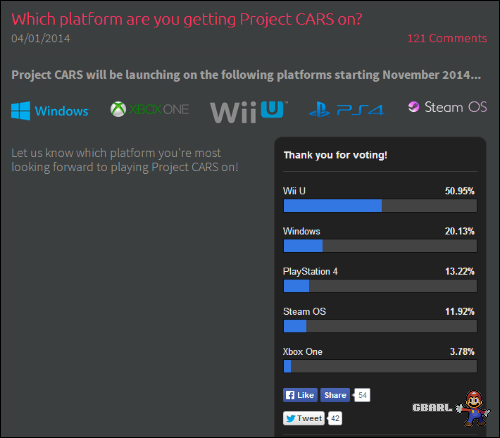Open the 121 Comments link
The width and height of the screenshot is (500, 438).
[x=447, y=38]
